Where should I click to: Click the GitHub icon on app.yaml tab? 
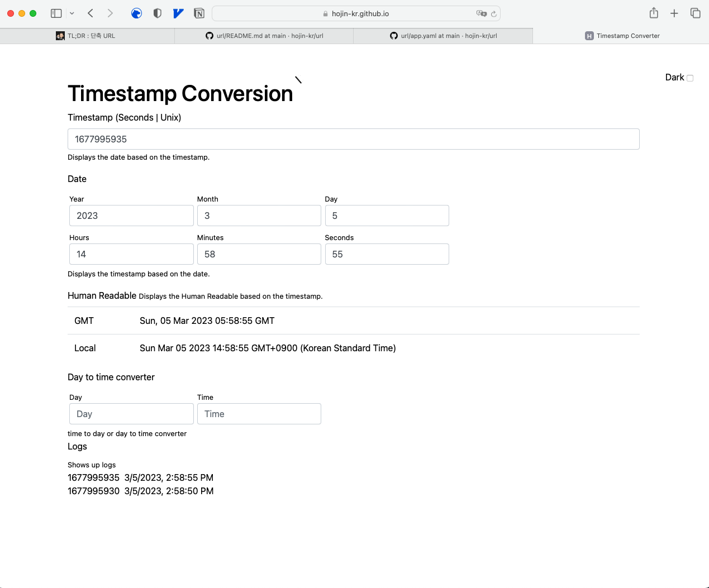tap(394, 36)
